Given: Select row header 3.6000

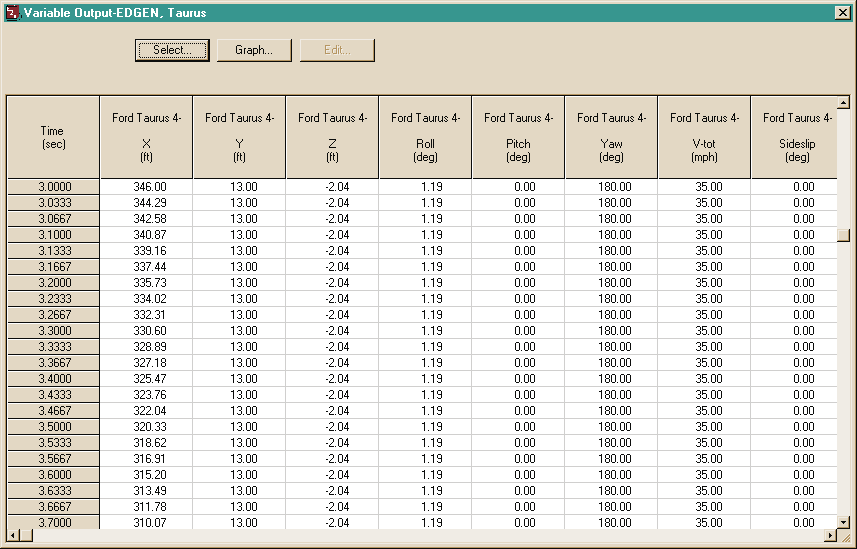Looking at the screenshot, I should tap(53, 475).
